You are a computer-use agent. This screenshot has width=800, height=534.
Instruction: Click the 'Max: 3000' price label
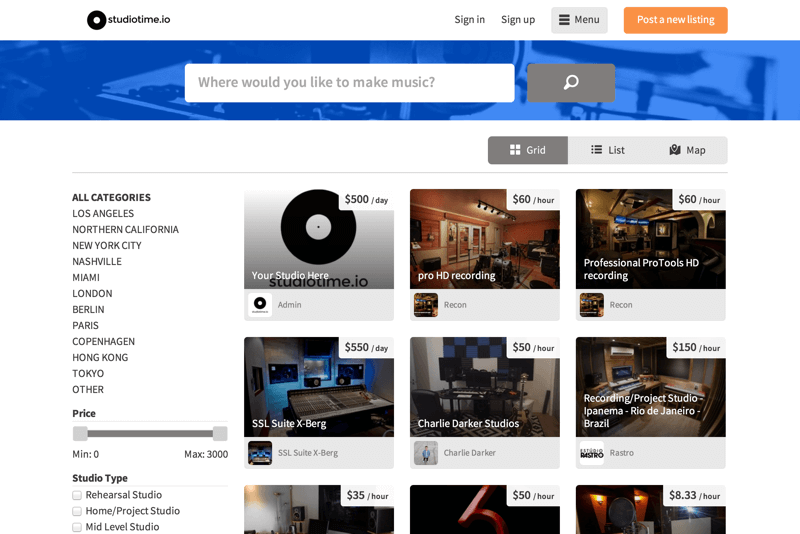(x=206, y=454)
